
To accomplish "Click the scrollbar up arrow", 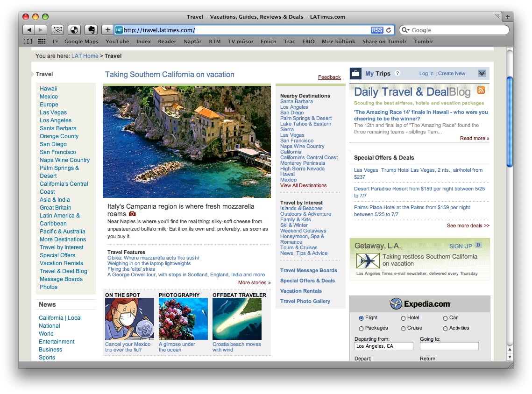I will (x=510, y=349).
